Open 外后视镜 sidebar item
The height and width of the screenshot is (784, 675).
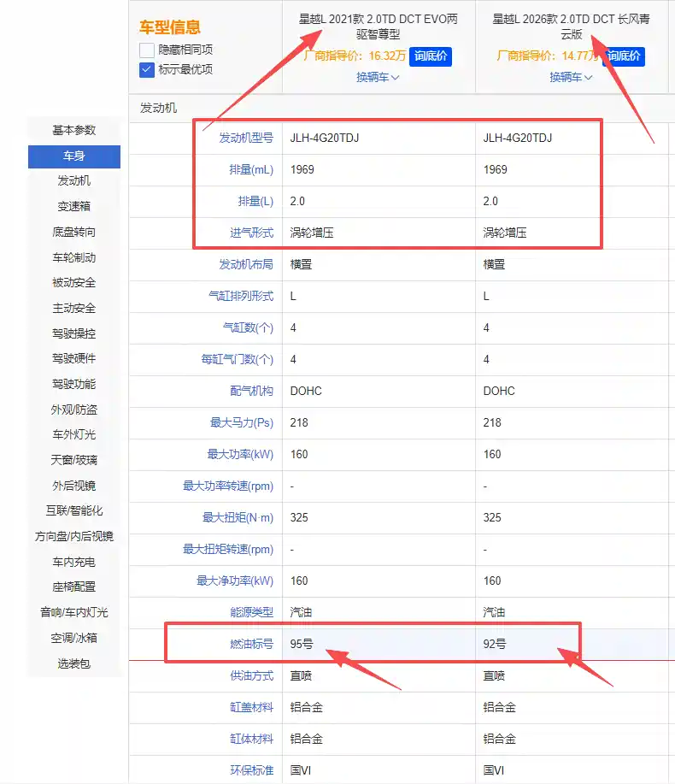point(74,486)
